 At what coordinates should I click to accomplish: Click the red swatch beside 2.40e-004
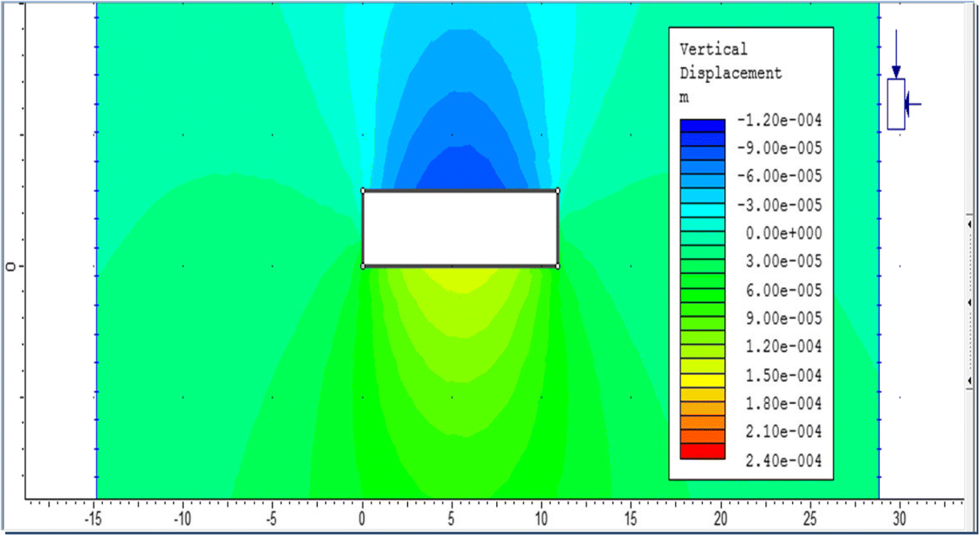pyautogui.click(x=702, y=451)
